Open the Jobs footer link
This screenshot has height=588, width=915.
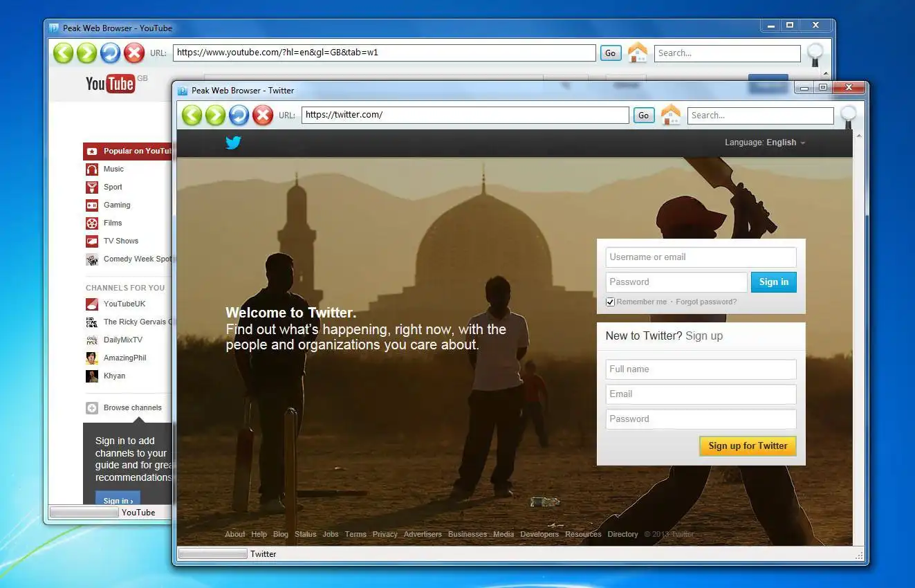tap(331, 534)
